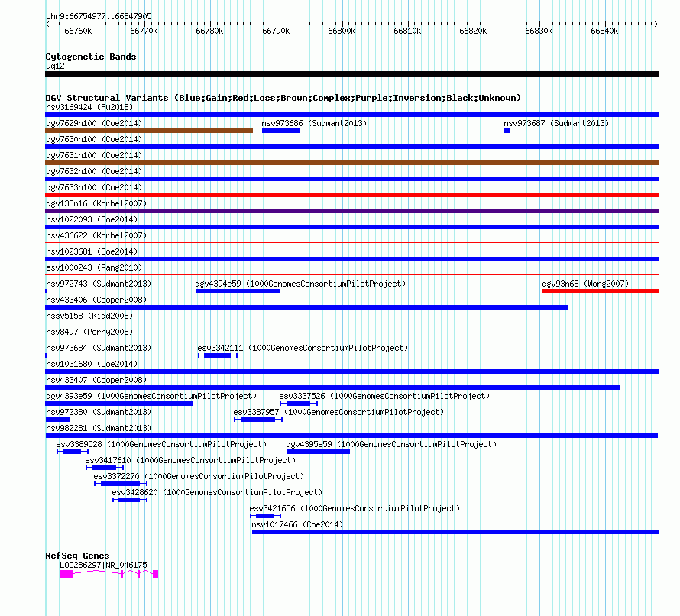Click the esv1000243 (Pang2010) label
This screenshot has height=616, width=680.
(94, 267)
